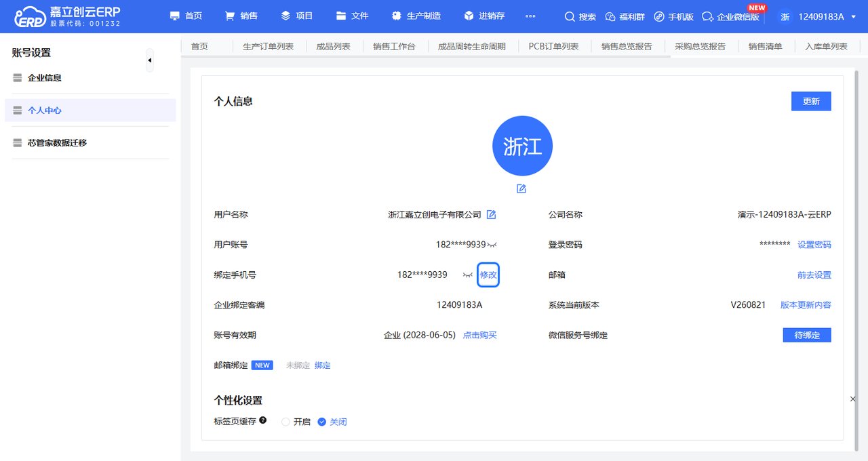Switch to the 入库单列表 tab
The image size is (868, 461).
[826, 47]
